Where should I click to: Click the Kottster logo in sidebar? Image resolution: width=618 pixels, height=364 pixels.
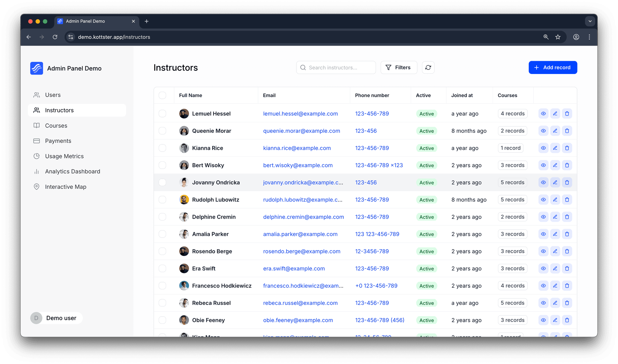[x=37, y=68]
